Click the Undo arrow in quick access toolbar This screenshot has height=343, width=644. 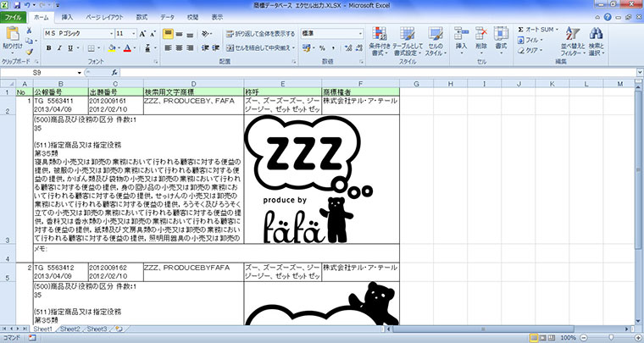point(27,5)
